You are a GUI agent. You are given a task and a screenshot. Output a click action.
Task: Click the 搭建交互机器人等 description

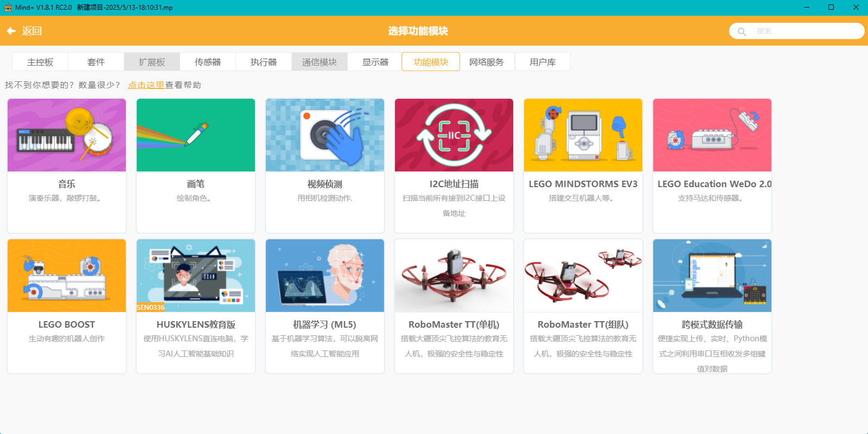coord(583,198)
